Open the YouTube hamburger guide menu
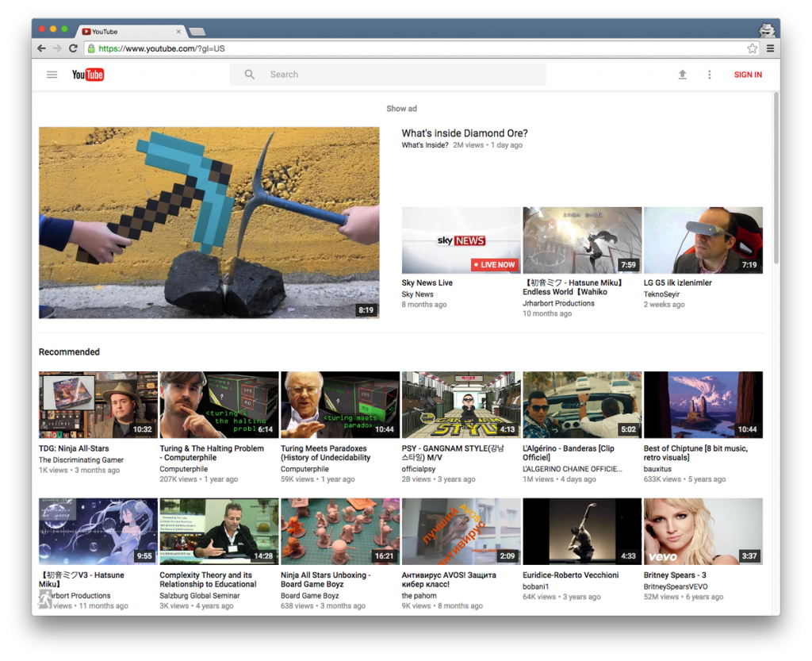 [x=52, y=75]
